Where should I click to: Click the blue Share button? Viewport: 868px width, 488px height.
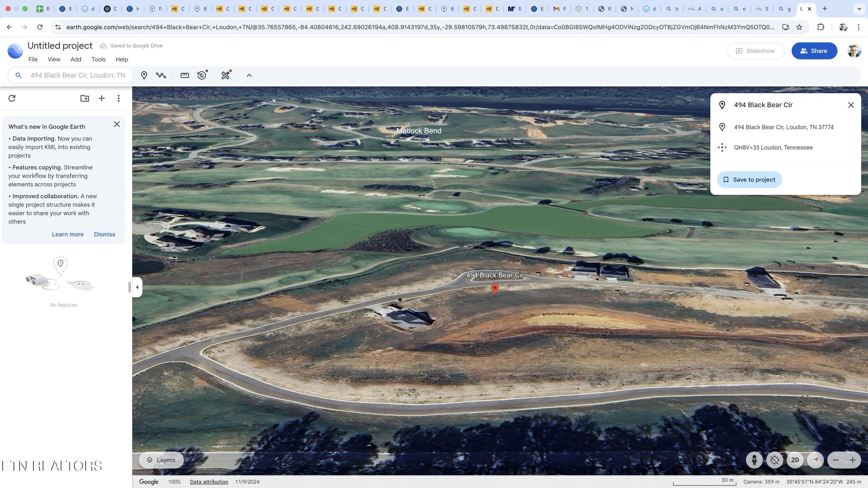click(x=814, y=51)
